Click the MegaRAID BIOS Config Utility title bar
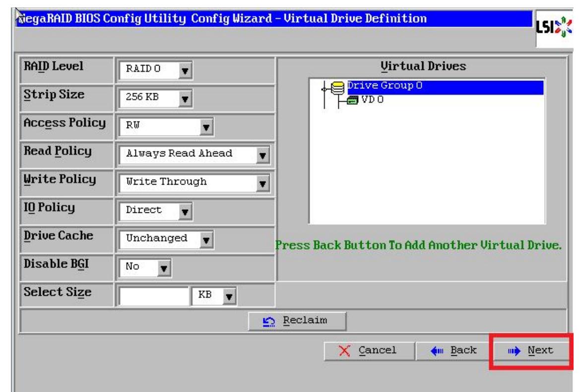Screen dimensions: 582x392 pos(274,18)
